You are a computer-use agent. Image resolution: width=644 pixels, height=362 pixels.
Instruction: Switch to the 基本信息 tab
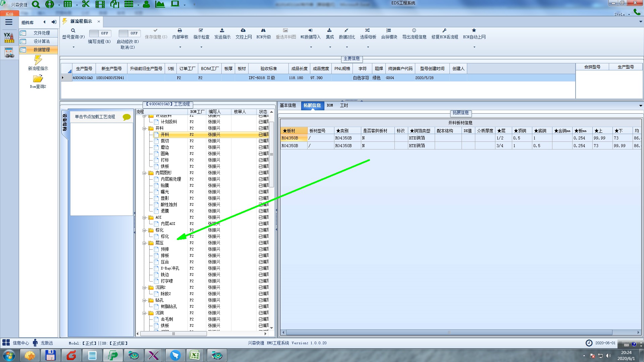(x=288, y=106)
